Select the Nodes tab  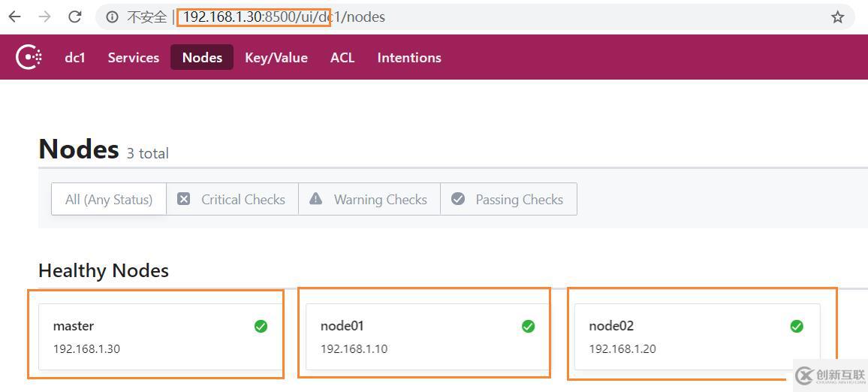click(x=202, y=58)
